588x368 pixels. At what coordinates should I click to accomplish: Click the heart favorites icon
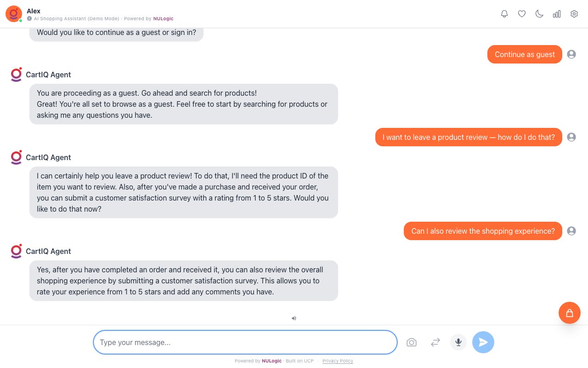[x=522, y=14]
